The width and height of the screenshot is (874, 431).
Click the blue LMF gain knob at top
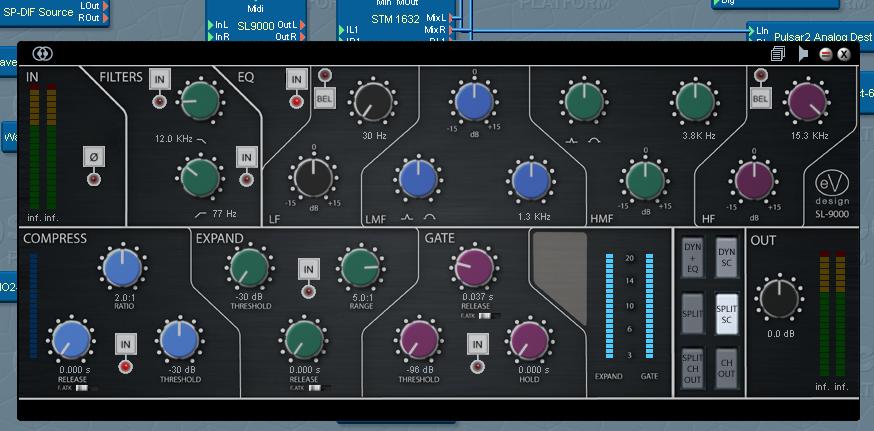coord(474,102)
